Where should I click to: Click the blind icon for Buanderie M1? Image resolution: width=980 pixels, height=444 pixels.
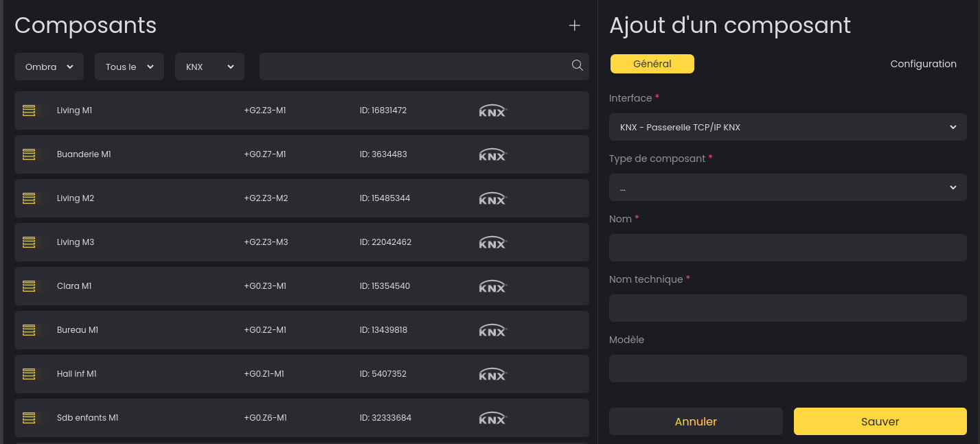(29, 154)
